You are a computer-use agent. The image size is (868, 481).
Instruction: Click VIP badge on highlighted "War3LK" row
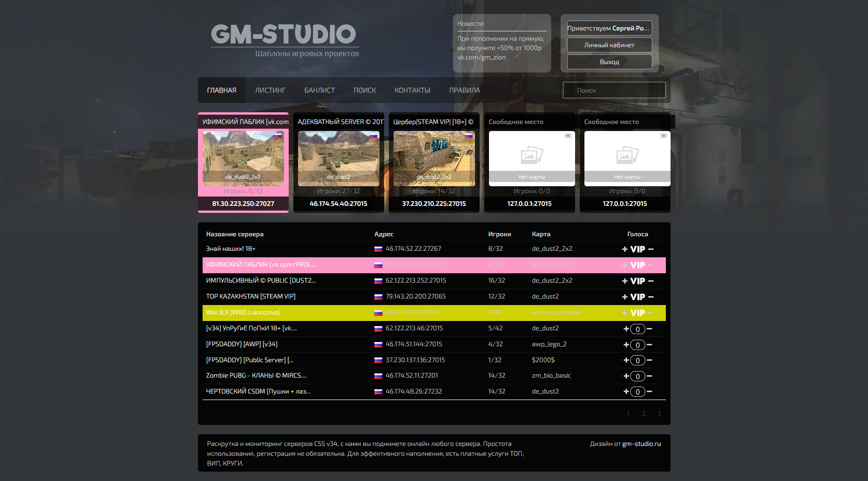click(637, 313)
